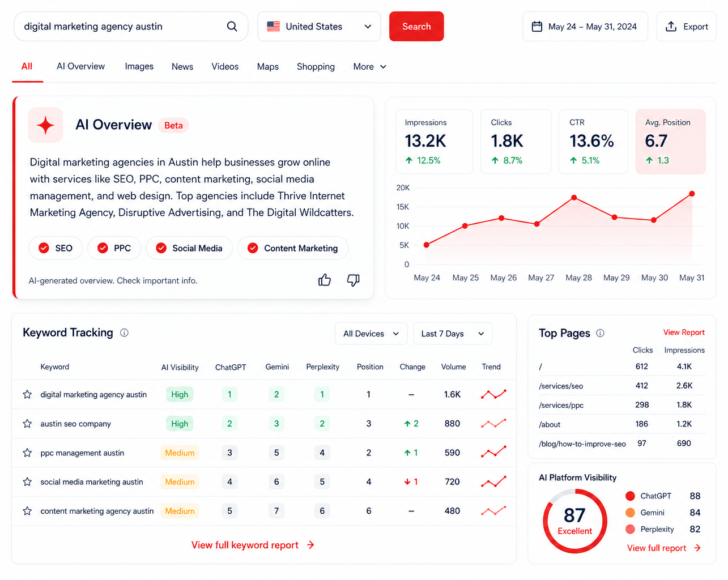Open Top Pages info icon

pyautogui.click(x=600, y=333)
